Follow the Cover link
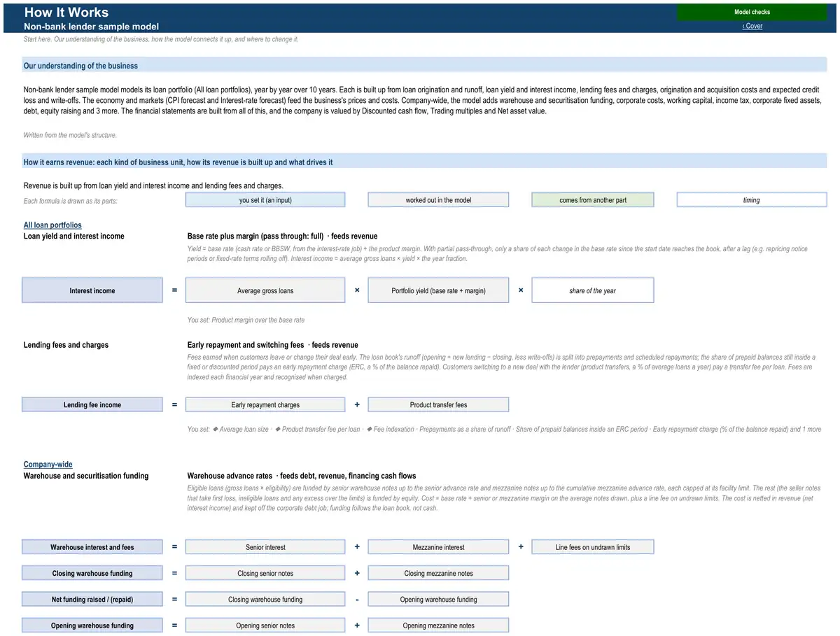This screenshot has width=840, height=636. click(x=752, y=26)
